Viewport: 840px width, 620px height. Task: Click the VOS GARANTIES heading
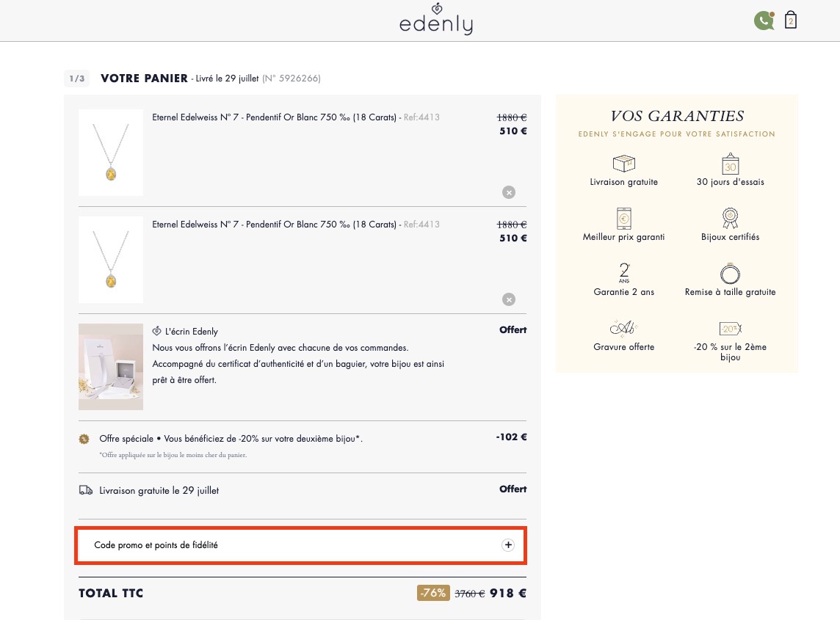click(x=677, y=116)
